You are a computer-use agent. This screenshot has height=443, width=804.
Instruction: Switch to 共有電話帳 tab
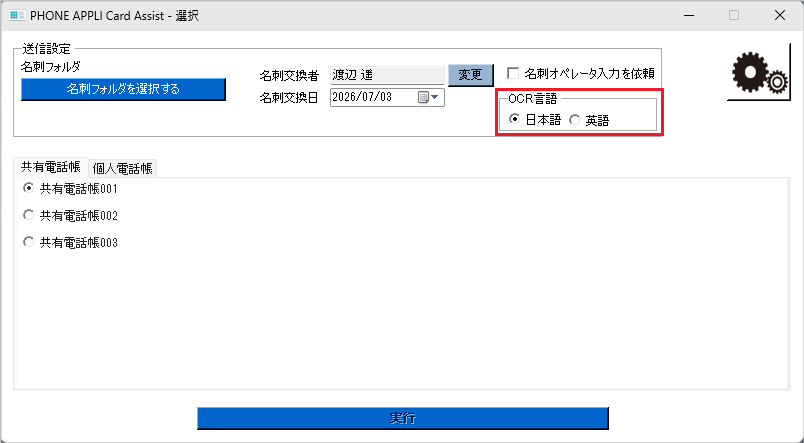[x=51, y=167]
